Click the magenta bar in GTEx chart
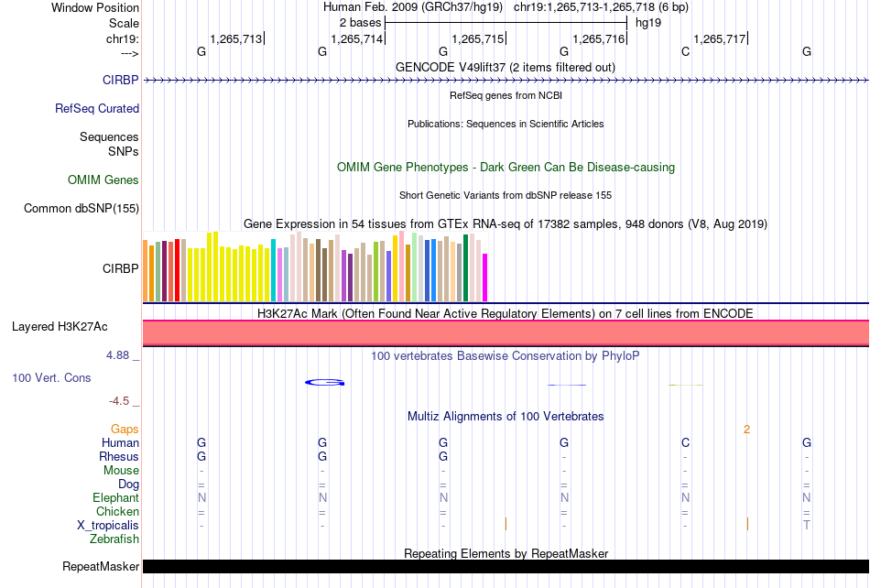 [x=485, y=278]
